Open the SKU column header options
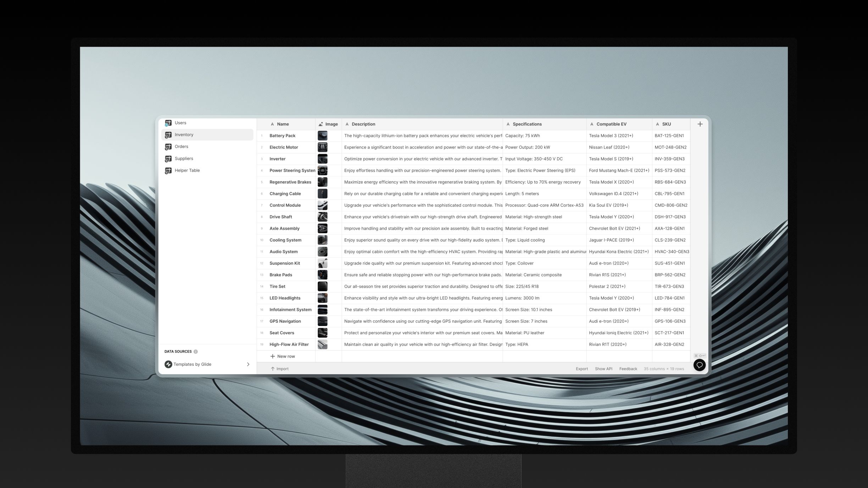868x488 pixels. pos(666,124)
